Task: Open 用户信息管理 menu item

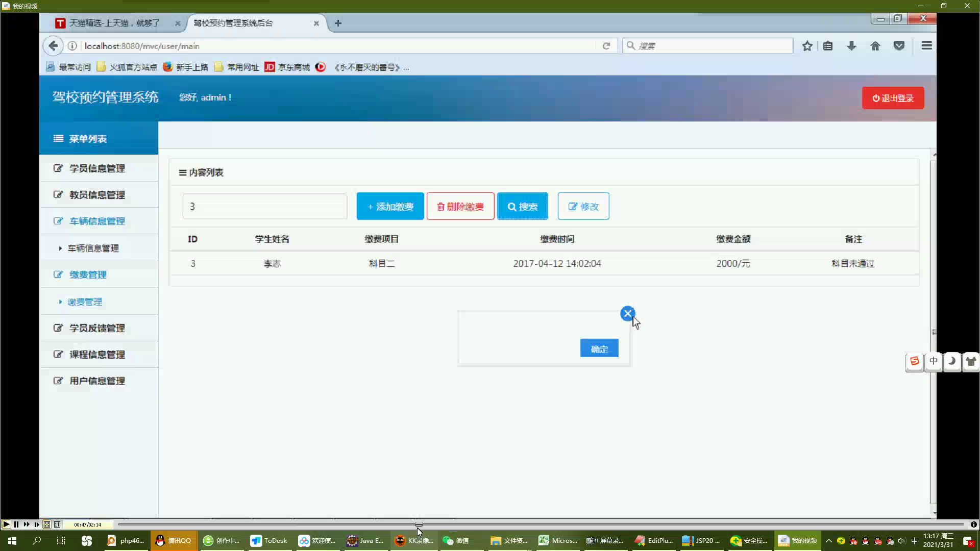Action: point(99,381)
